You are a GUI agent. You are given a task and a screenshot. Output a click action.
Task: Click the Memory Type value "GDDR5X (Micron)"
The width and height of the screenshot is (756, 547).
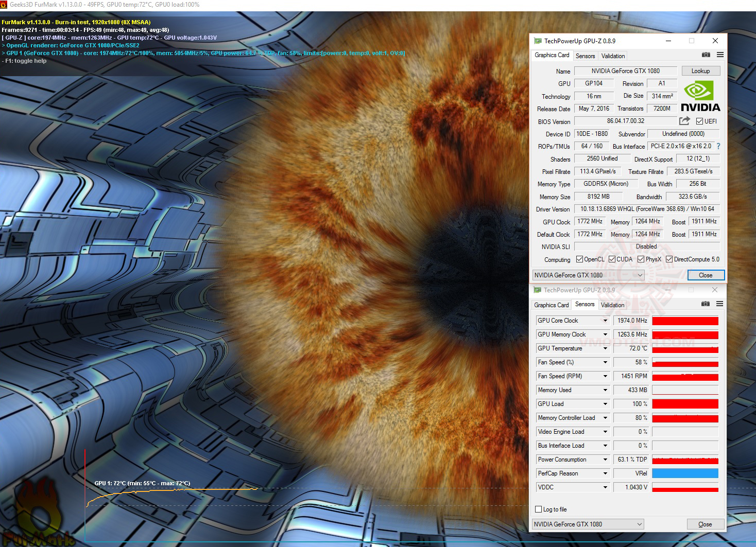click(606, 184)
